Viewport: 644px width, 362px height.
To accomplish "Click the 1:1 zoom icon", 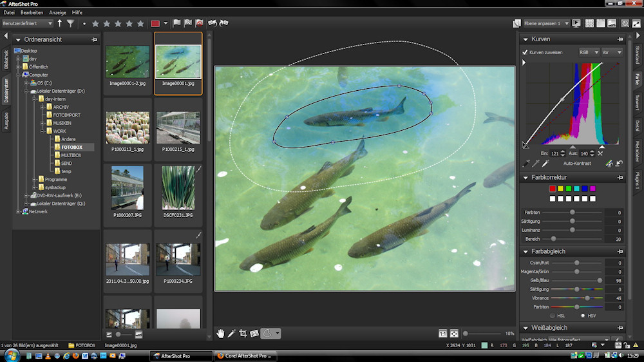I will tap(442, 334).
